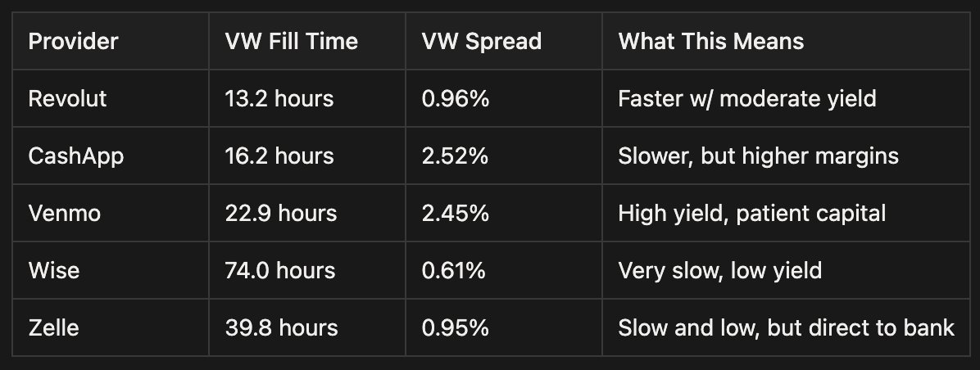The width and height of the screenshot is (980, 370).
Task: Click the VW Spread column header
Action: click(x=481, y=41)
